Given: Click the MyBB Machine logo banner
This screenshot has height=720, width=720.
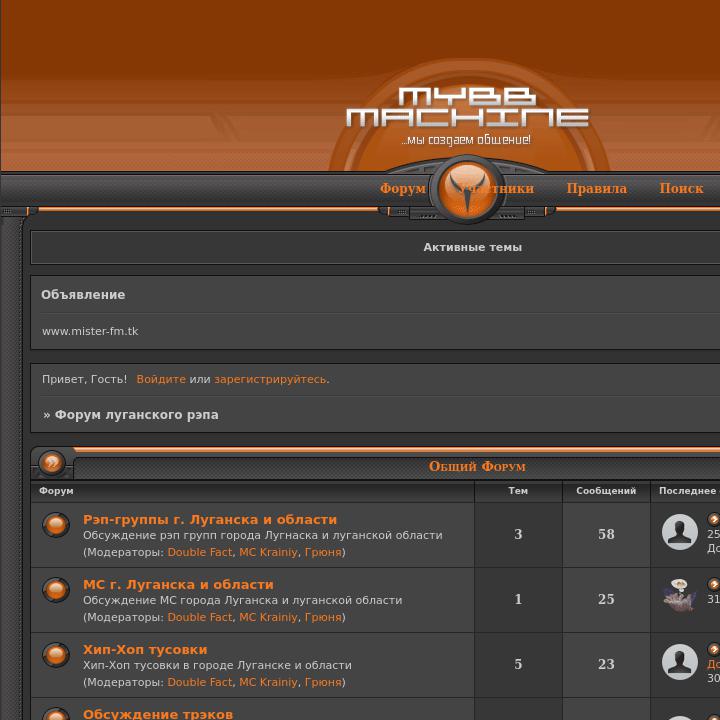Looking at the screenshot, I should (x=467, y=116).
